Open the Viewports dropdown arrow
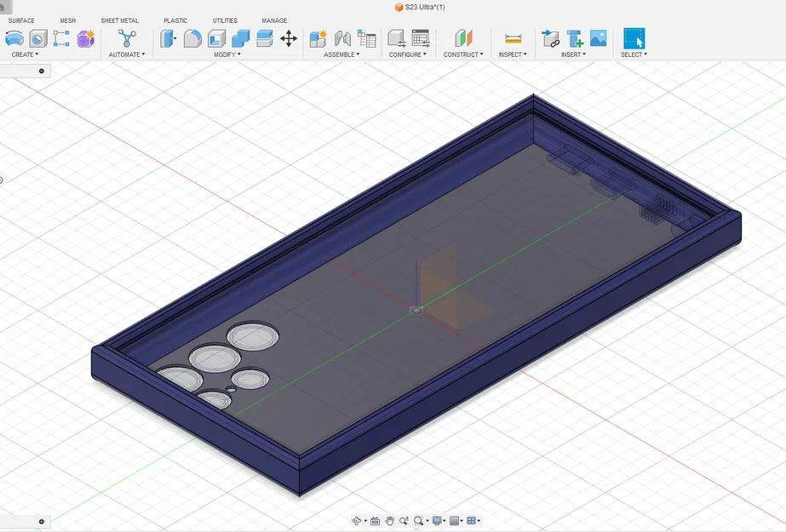The width and height of the screenshot is (786, 532). (479, 521)
